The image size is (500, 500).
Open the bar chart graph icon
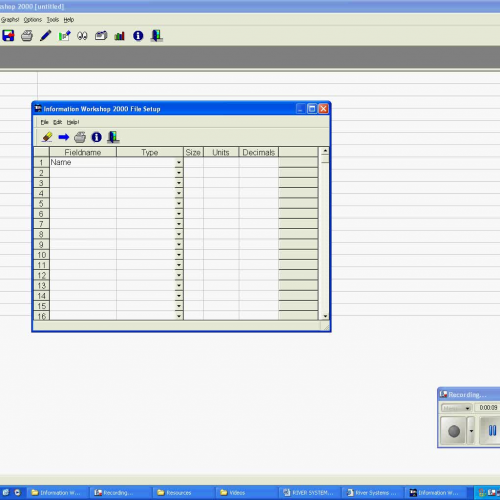119,36
